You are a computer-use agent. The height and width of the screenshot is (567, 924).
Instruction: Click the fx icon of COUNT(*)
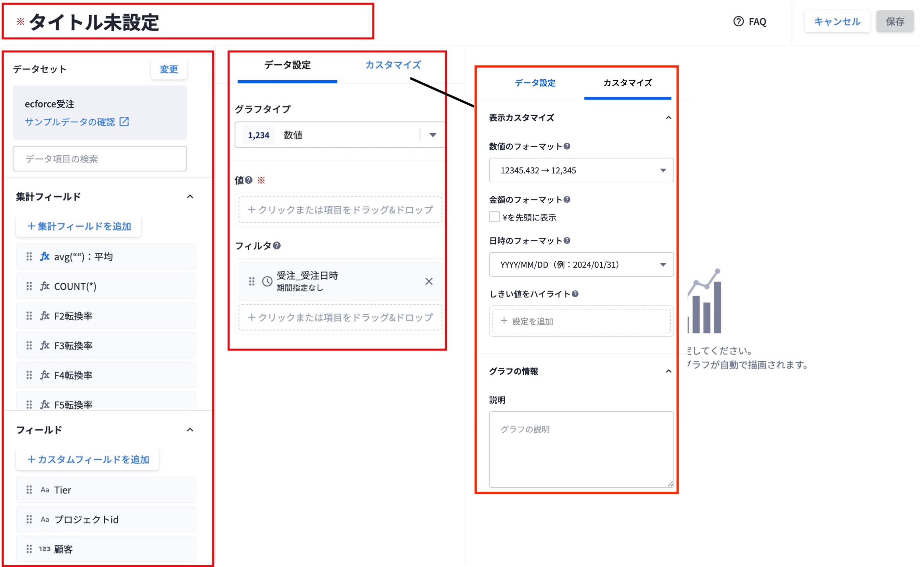pyautogui.click(x=45, y=286)
